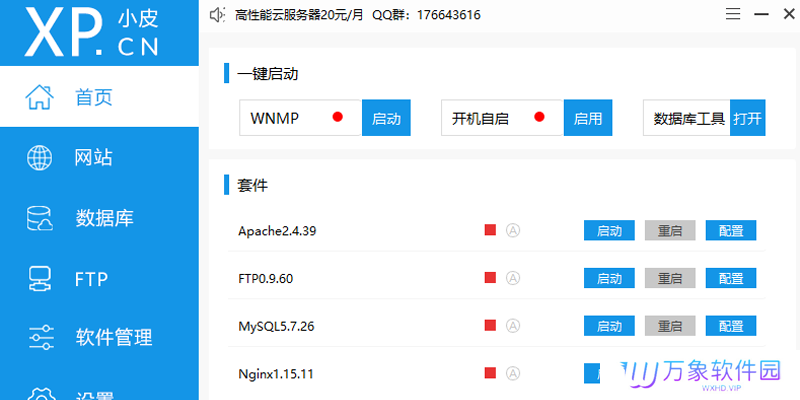The height and width of the screenshot is (400, 800).
Task: Click the FTP0.9.60 label
Action: [x=265, y=279]
